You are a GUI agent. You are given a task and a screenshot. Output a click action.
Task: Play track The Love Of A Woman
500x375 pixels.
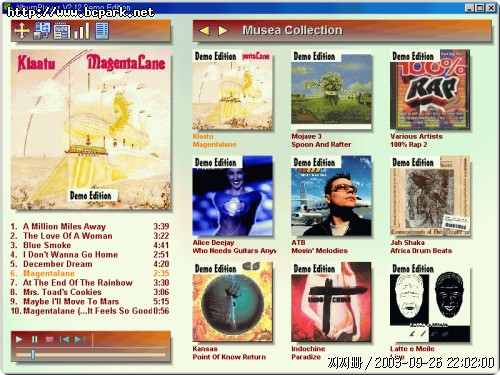point(90,236)
